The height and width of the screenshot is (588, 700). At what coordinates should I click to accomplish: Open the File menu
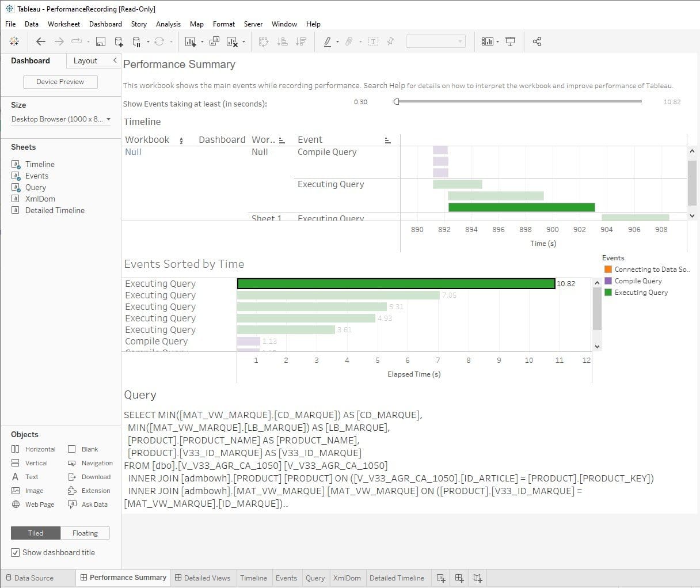pyautogui.click(x=10, y=24)
